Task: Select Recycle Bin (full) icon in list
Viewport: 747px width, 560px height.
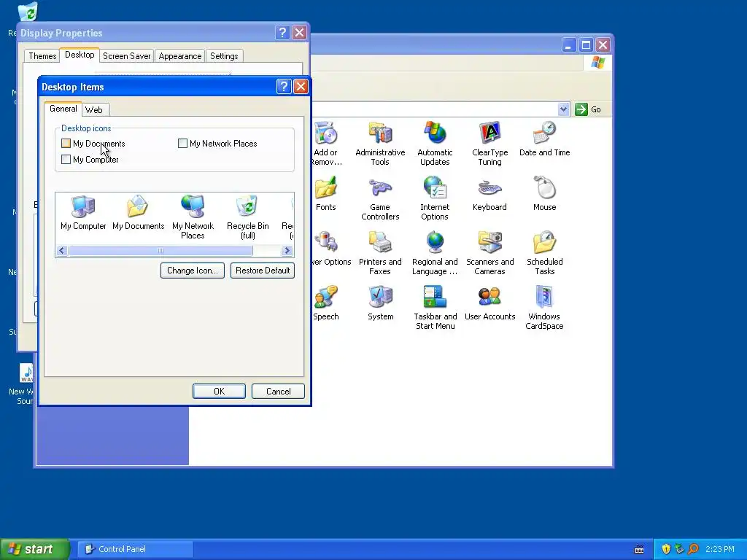Action: pyautogui.click(x=248, y=217)
